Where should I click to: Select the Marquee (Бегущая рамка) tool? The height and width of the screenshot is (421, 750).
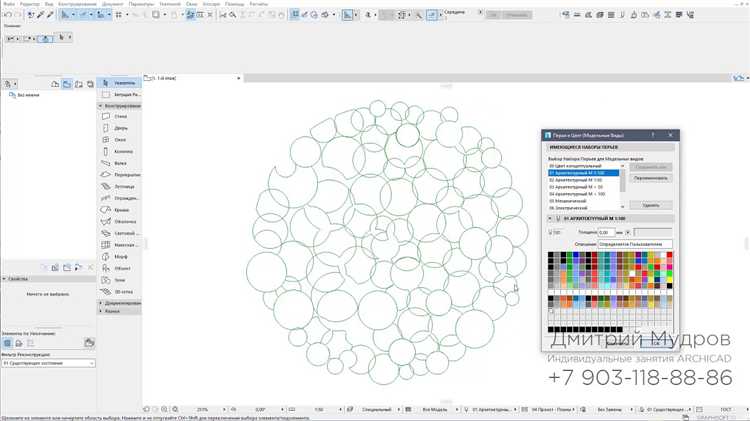tap(119, 95)
